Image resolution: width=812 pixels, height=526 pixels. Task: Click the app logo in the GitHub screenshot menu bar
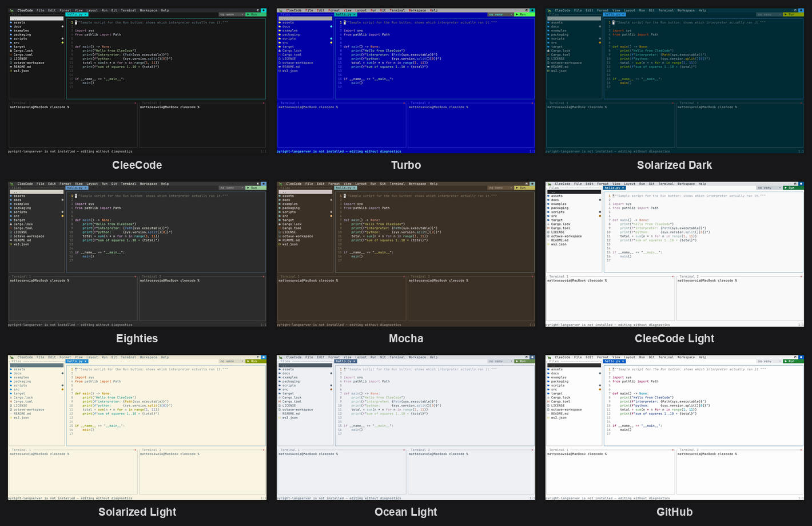click(549, 357)
